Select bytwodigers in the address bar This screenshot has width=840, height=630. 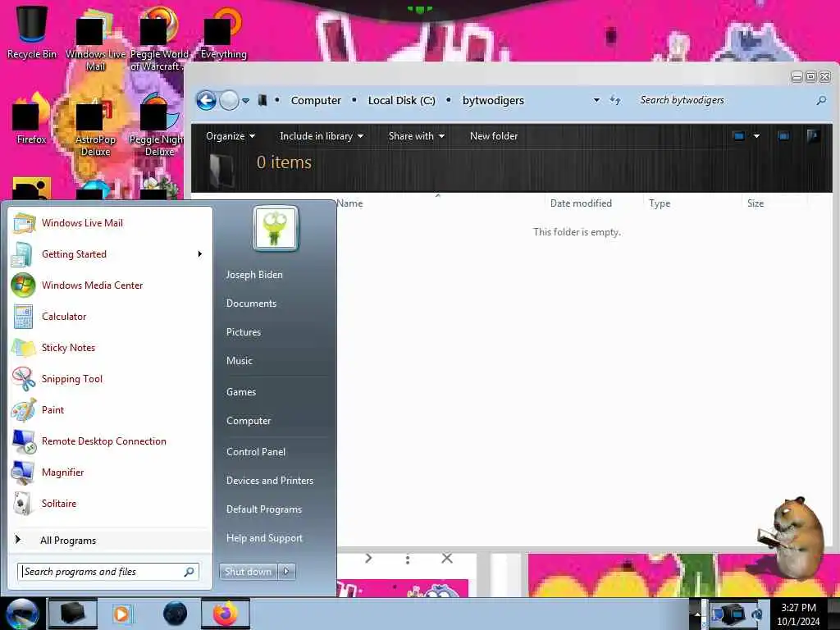pyautogui.click(x=493, y=100)
